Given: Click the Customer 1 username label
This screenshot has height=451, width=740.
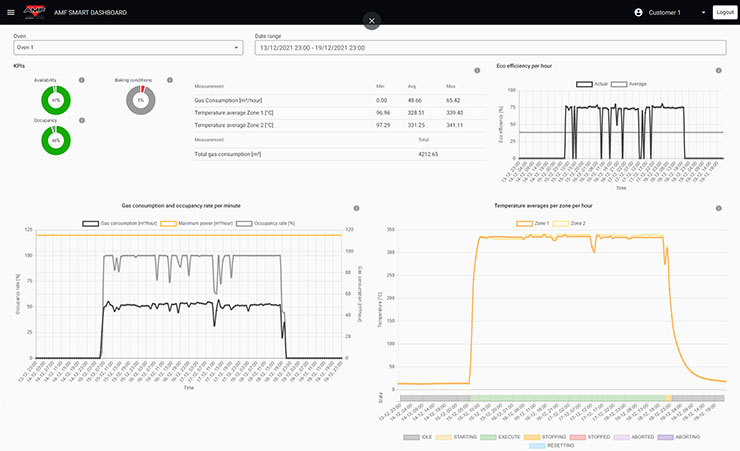Looking at the screenshot, I should tap(664, 13).
